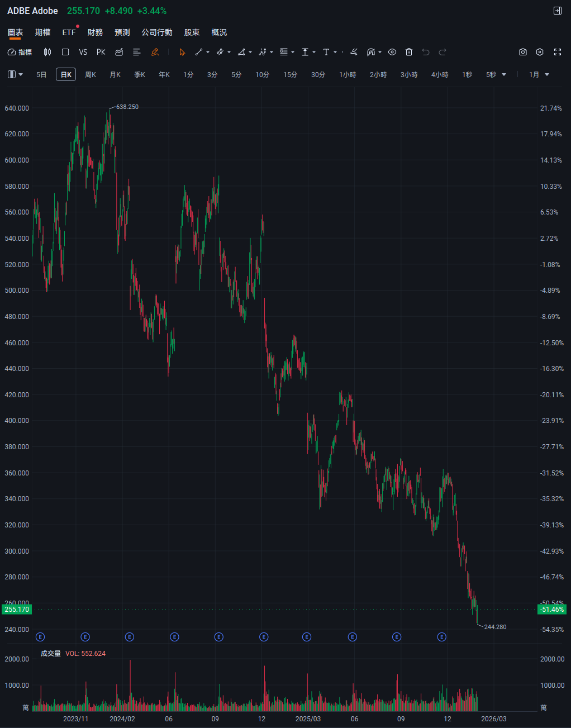Open chart settings gear icon
This screenshot has width=571, height=728.
540,52
